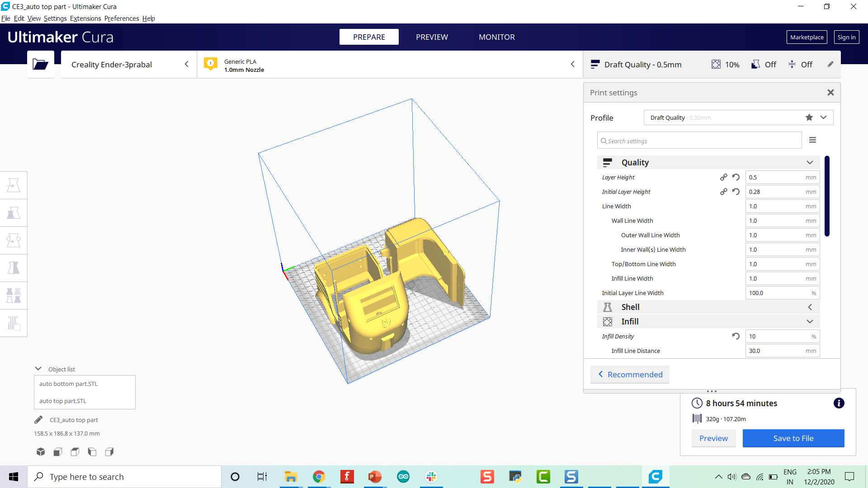Switch to top view icon
The height and width of the screenshot is (488, 868).
[x=75, y=451]
